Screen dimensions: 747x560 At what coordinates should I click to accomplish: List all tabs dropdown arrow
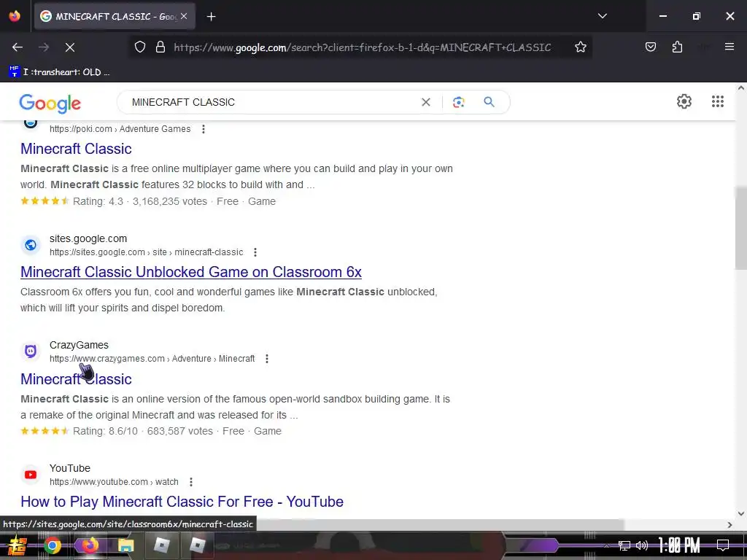(602, 16)
